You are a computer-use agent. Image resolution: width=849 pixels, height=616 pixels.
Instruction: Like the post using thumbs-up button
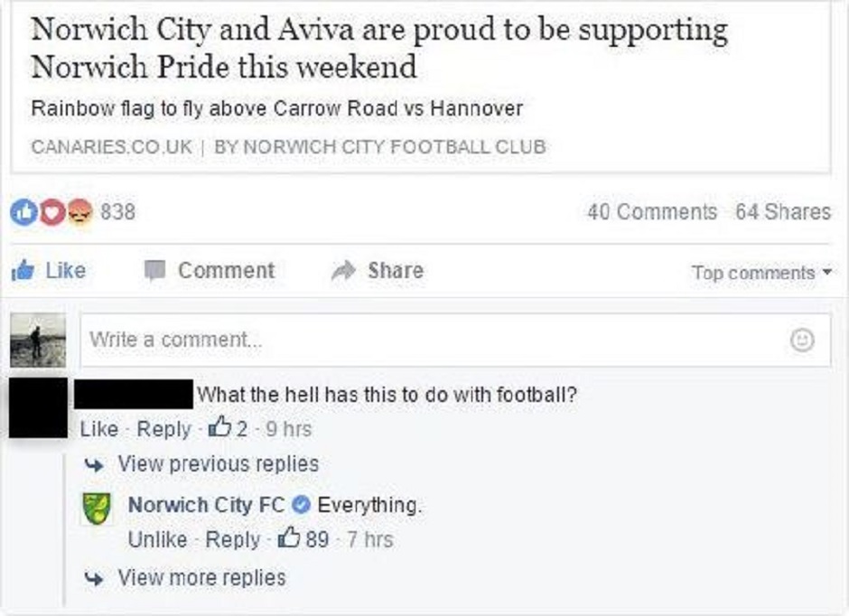point(49,270)
